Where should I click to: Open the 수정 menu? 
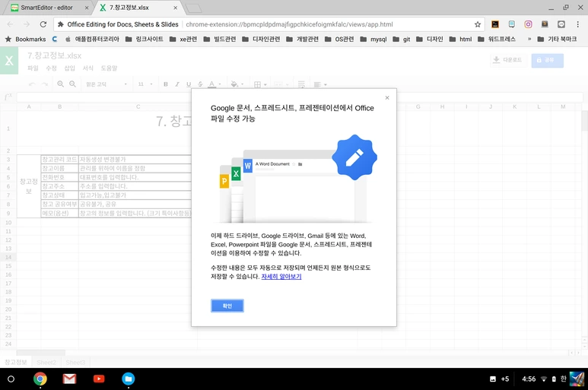51,68
